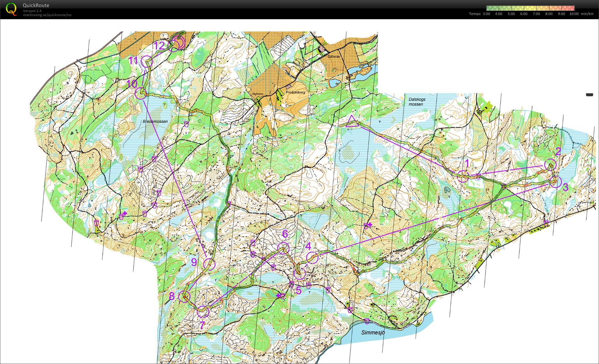
Task: Click the QuickRoute Q logo
Action: (x=11, y=9)
